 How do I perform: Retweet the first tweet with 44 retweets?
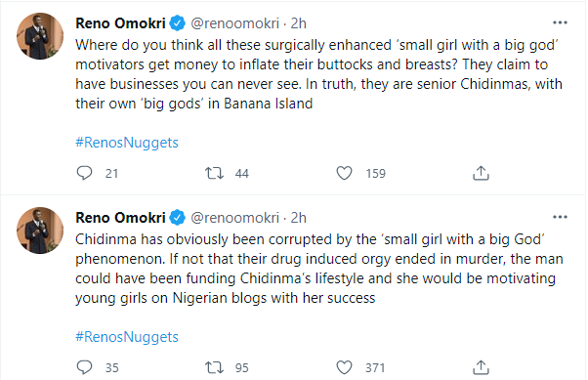click(214, 173)
